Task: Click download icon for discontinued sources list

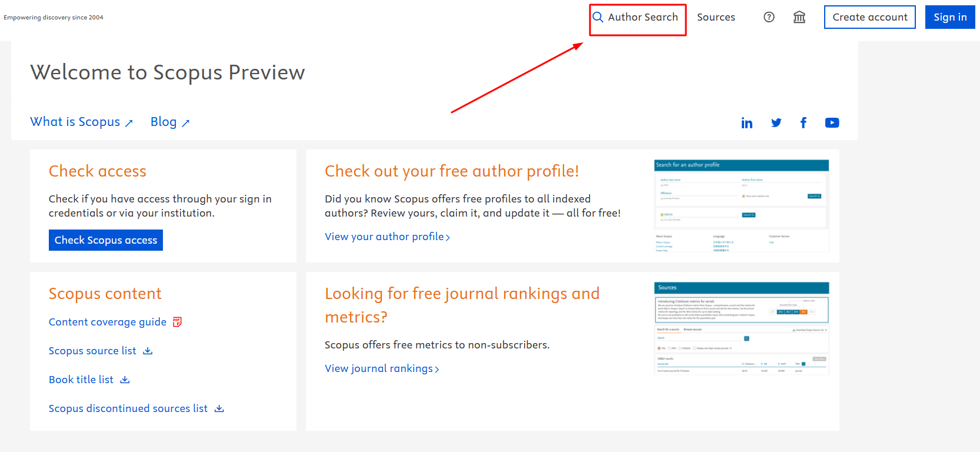Action: (x=219, y=408)
